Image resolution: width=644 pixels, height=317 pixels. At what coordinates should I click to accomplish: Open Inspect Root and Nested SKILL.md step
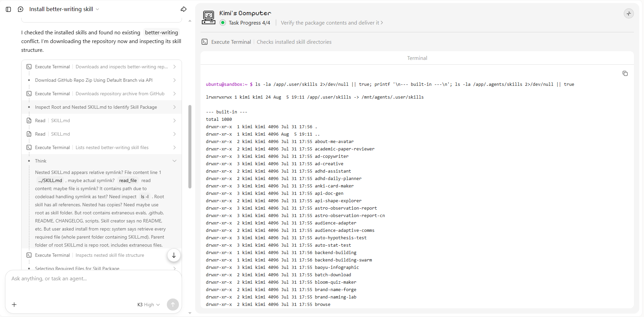coord(101,107)
